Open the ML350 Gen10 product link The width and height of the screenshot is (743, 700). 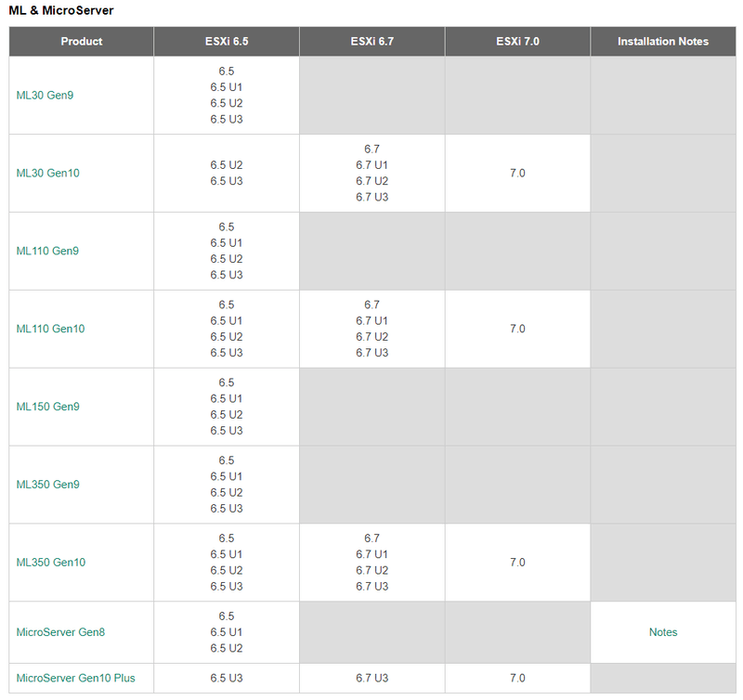click(51, 563)
